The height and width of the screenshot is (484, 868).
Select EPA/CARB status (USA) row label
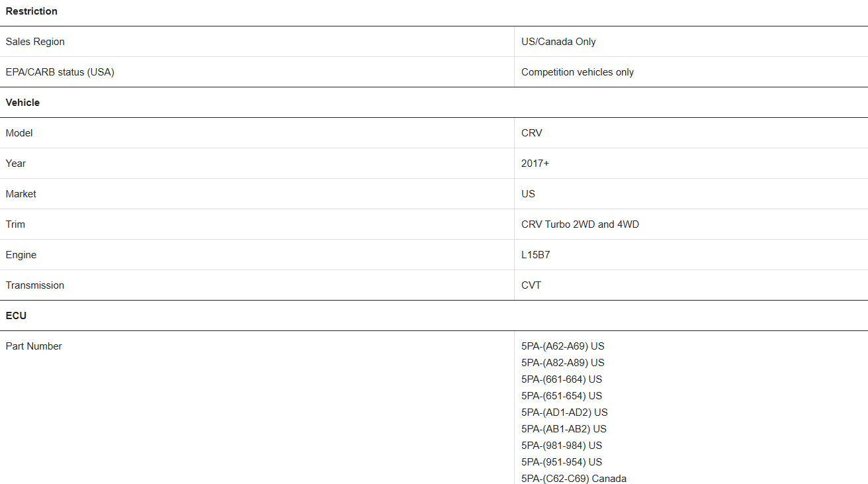(x=60, y=72)
